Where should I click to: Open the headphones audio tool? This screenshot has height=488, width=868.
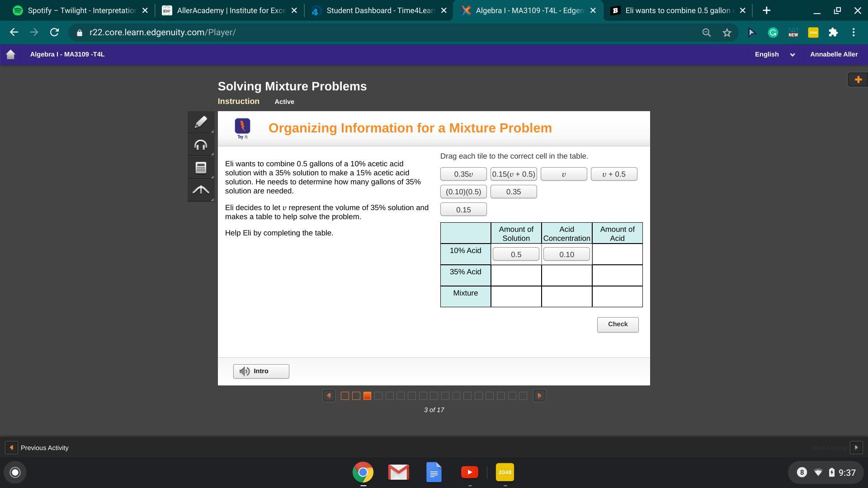pos(201,145)
